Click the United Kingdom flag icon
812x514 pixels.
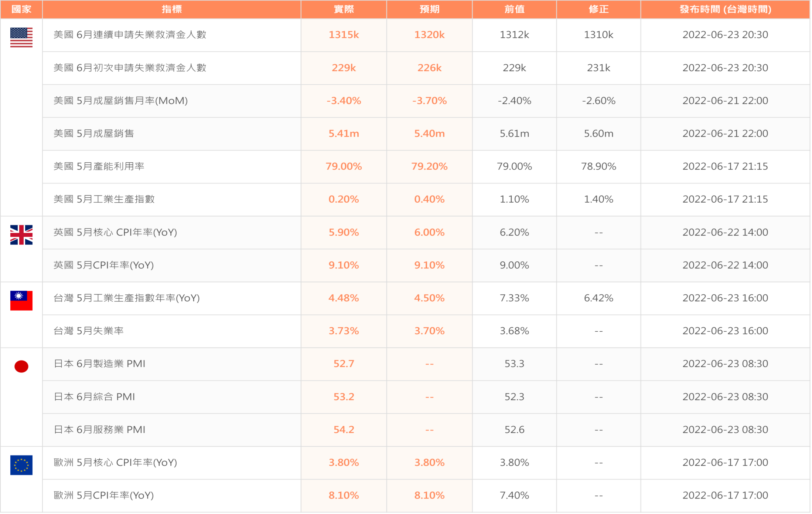(x=21, y=235)
